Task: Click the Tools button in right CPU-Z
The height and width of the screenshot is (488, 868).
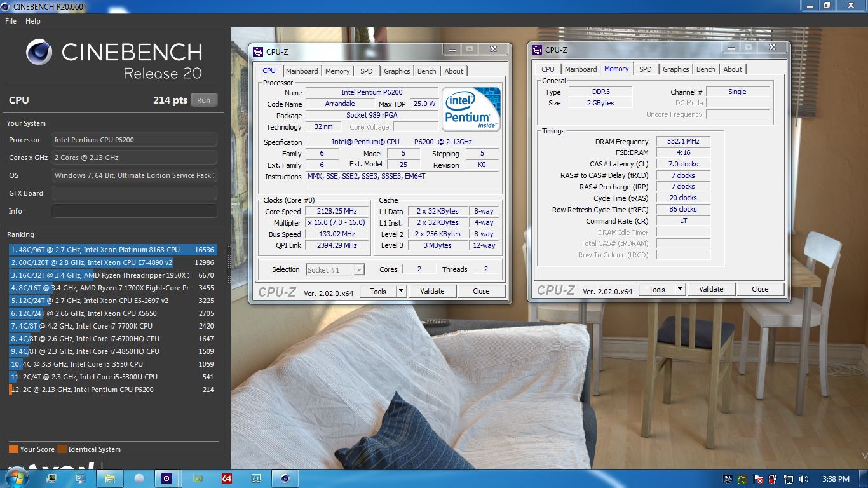Action: click(657, 289)
